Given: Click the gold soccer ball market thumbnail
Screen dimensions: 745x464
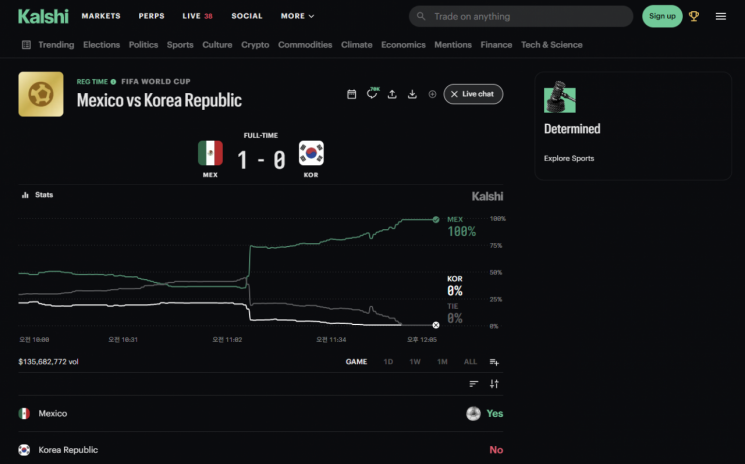Looking at the screenshot, I should pos(41,94).
